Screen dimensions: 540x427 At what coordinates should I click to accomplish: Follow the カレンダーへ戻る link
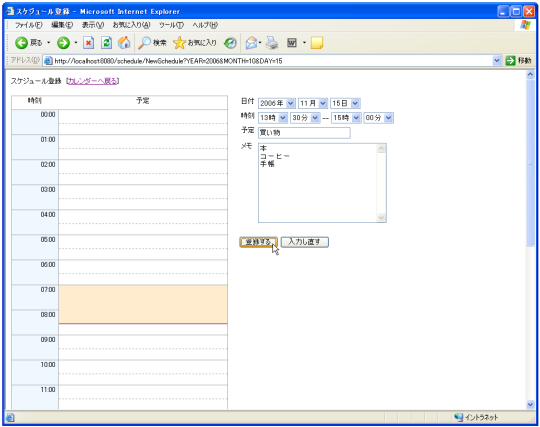click(x=93, y=81)
